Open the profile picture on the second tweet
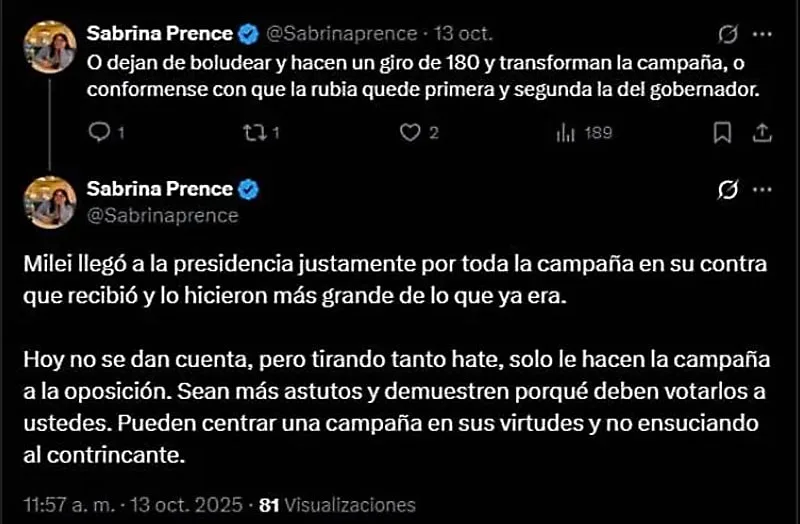 pyautogui.click(x=51, y=200)
